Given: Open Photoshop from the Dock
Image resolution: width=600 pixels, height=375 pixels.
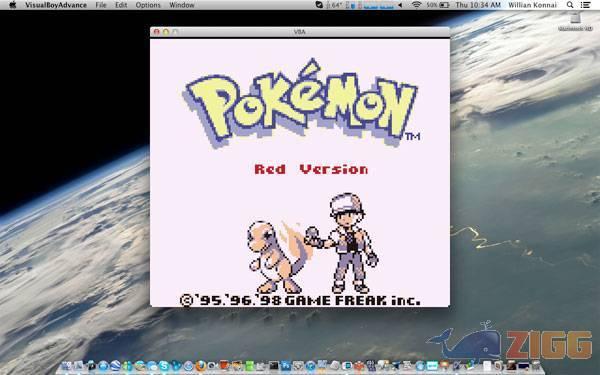Looking at the screenshot, I should (x=286, y=366).
